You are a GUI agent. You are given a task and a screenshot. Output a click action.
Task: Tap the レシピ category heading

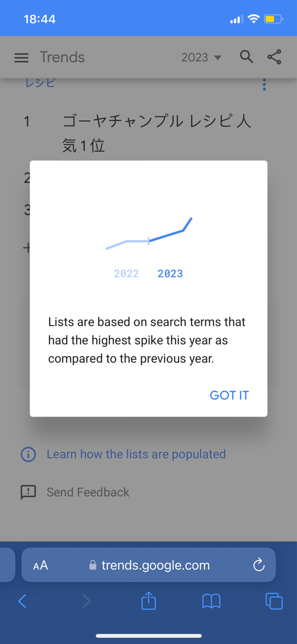(40, 84)
